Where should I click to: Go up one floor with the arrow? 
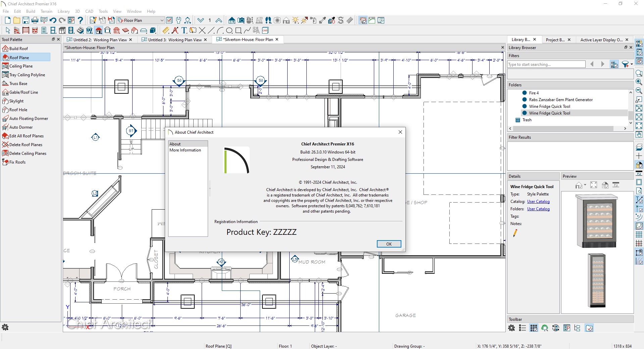218,20
